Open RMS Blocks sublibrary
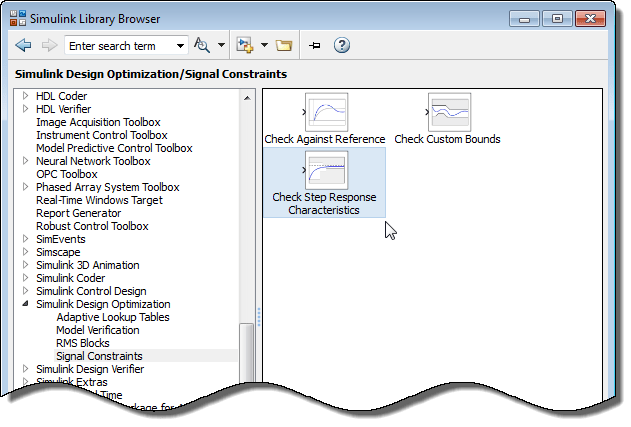 pyautogui.click(x=82, y=343)
